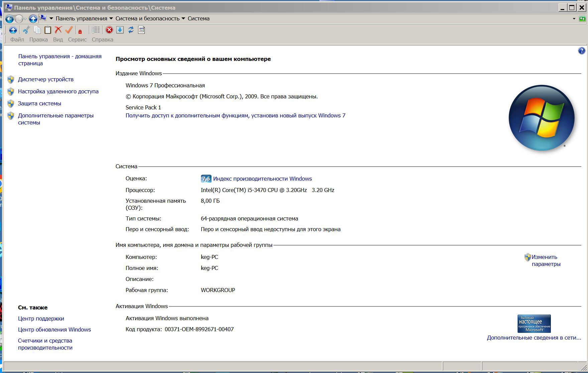Click Дополнительные сведения в сети link
This screenshot has width=588, height=373.
(x=534, y=338)
